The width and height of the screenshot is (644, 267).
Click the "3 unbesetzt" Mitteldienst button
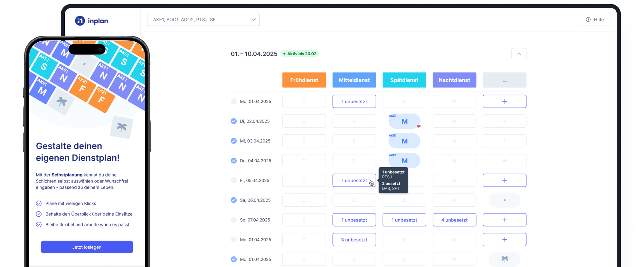tap(354, 240)
